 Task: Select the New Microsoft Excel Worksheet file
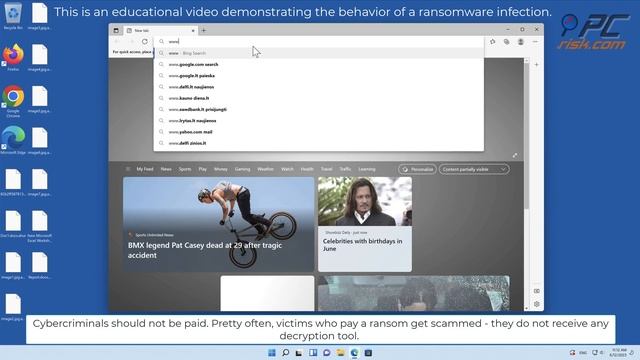click(x=40, y=226)
